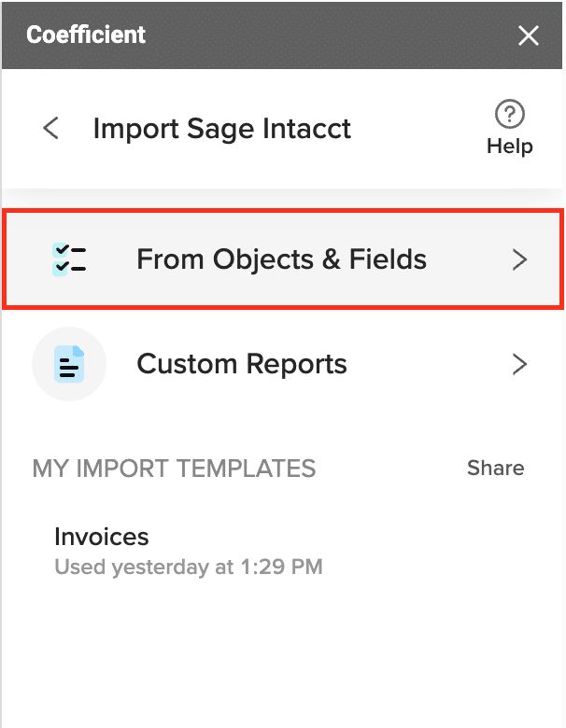Select the From Objects & Fields label
This screenshot has height=728, width=566.
(x=281, y=259)
